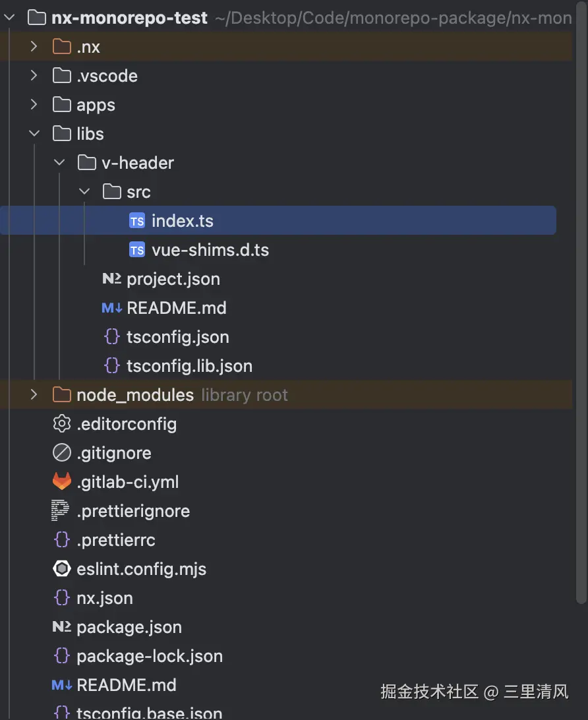Expand the apps folder chevron
Screen dimensions: 588x720
pyautogui.click(x=34, y=105)
